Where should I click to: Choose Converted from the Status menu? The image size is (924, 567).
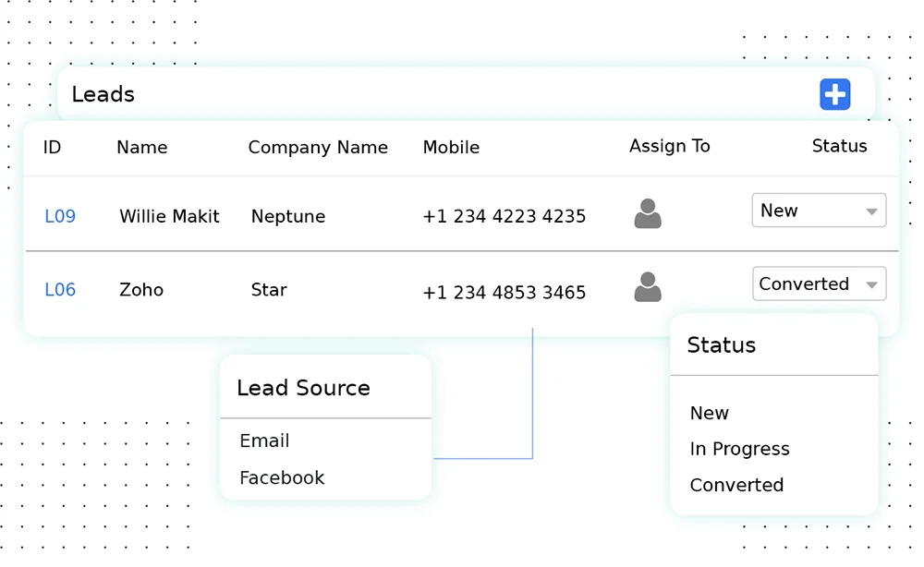pos(736,485)
